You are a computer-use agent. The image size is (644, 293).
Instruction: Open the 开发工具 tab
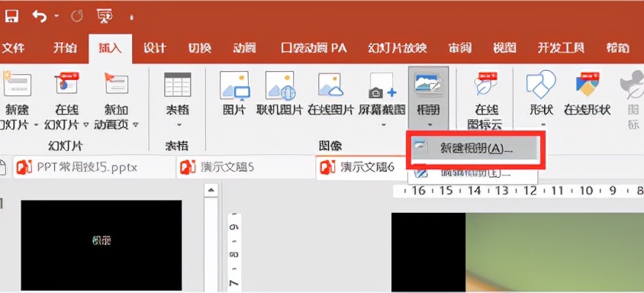(561, 47)
